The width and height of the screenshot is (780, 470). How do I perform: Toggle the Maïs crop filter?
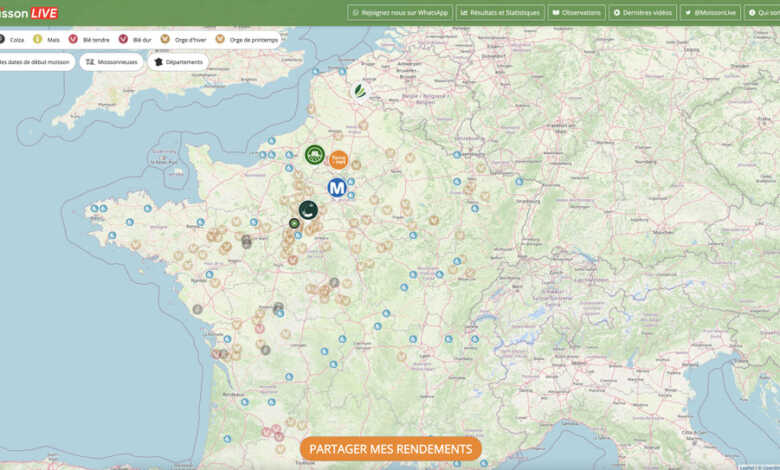point(46,39)
